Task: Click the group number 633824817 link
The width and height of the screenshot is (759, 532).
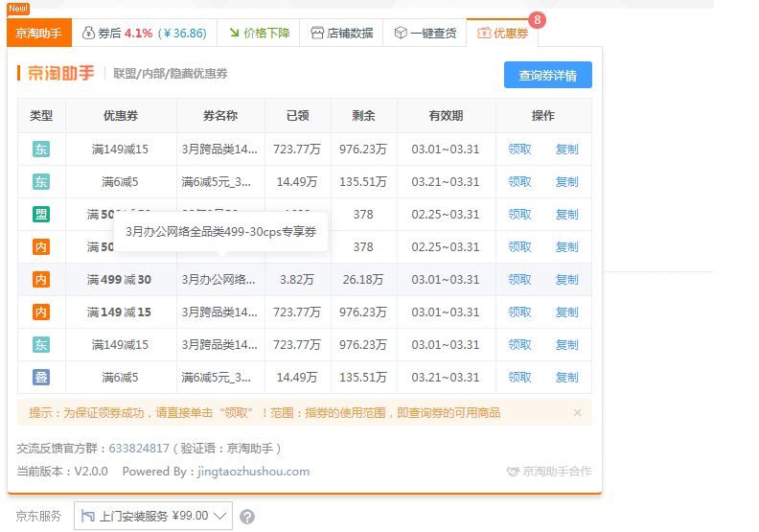Action: (139, 449)
